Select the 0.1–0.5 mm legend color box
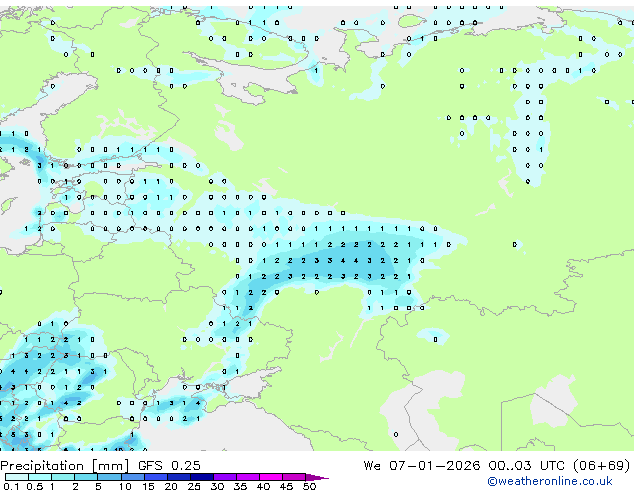This screenshot has height=490, width=634. pyautogui.click(x=17, y=477)
